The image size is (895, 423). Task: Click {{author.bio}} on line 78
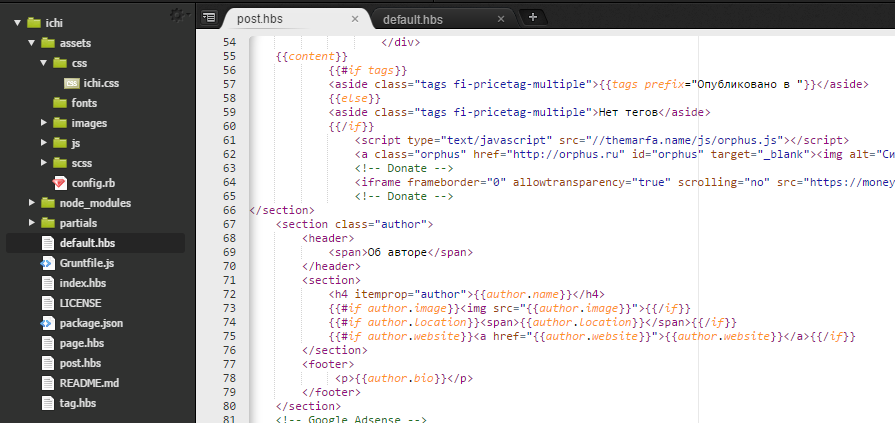[x=401, y=378]
